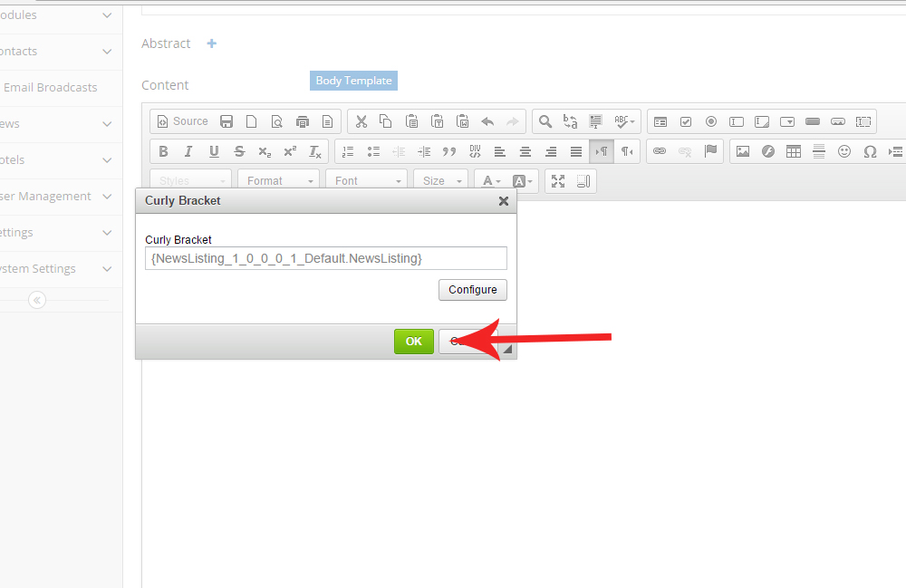Screen dimensions: 906x588
Task: Toggle italic formatting
Action: 188,151
